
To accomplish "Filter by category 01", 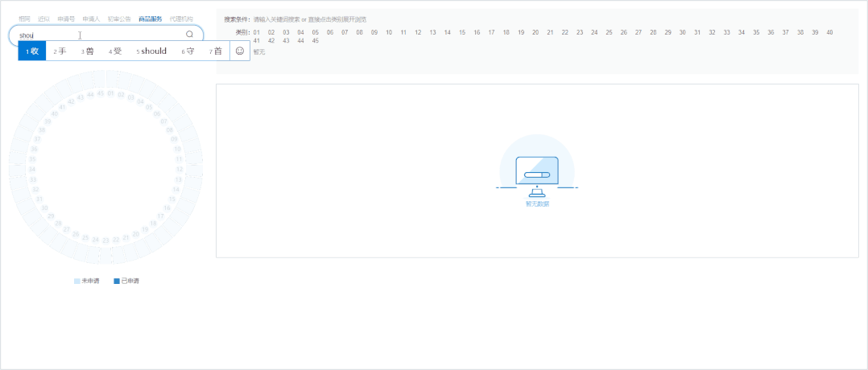I will point(257,33).
